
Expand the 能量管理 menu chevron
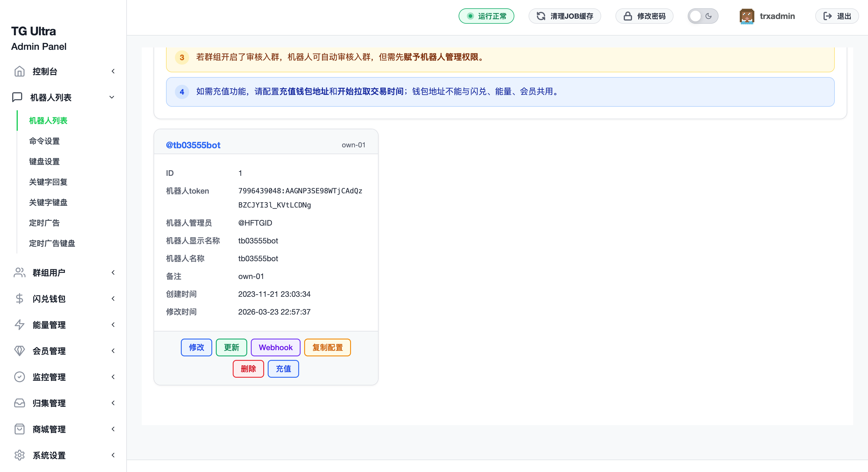[x=113, y=324]
